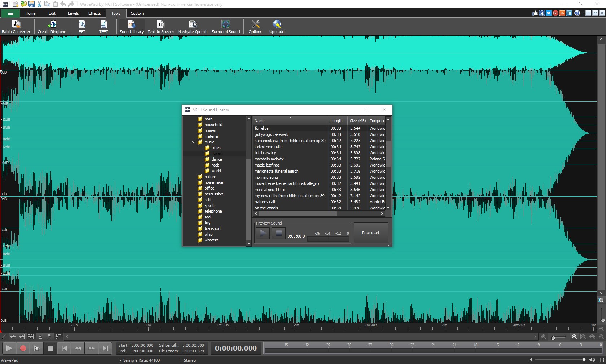Open the Batch Converter

[16, 27]
